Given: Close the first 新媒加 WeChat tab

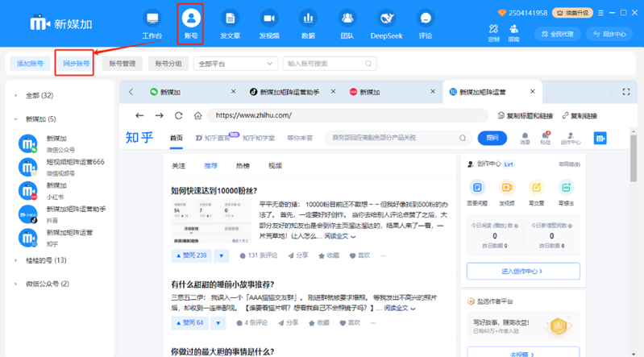Looking at the screenshot, I should (233, 92).
